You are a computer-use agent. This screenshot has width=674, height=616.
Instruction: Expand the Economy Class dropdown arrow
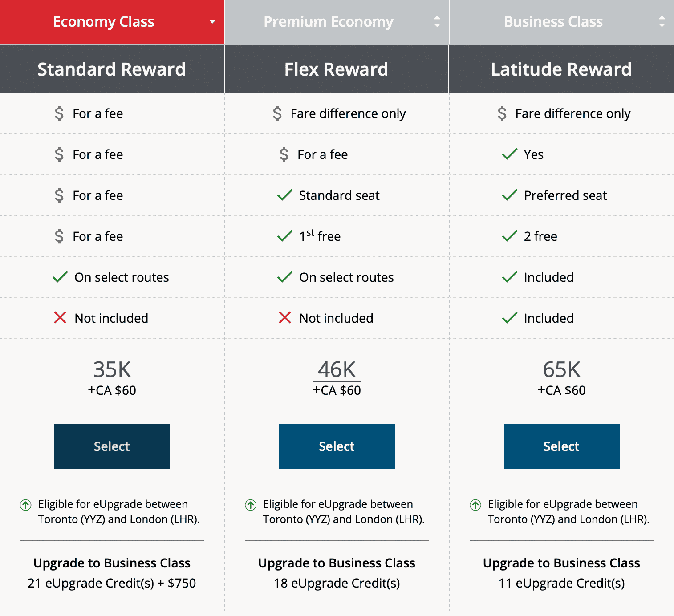[x=212, y=22]
